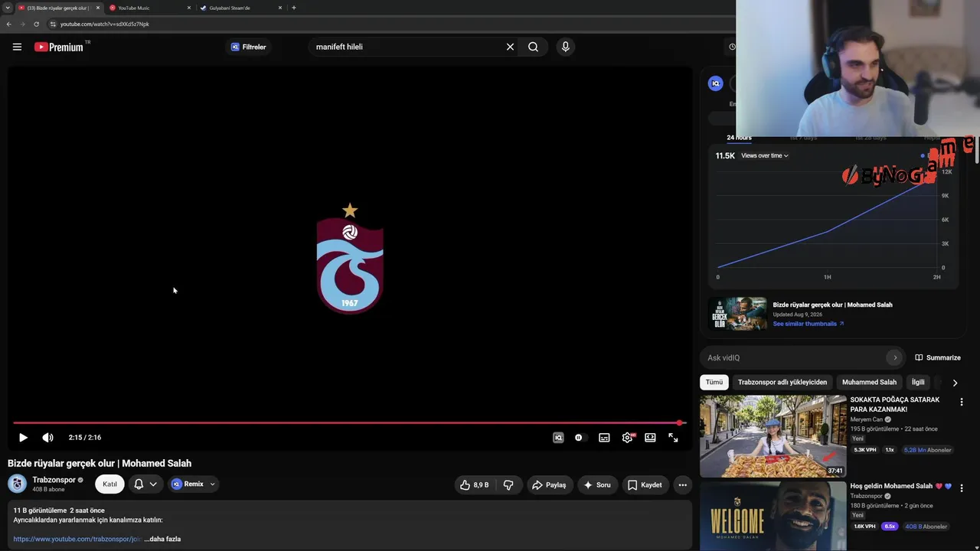Open the Meryem Can channel link
Screen dimensions: 980x551
(867, 419)
